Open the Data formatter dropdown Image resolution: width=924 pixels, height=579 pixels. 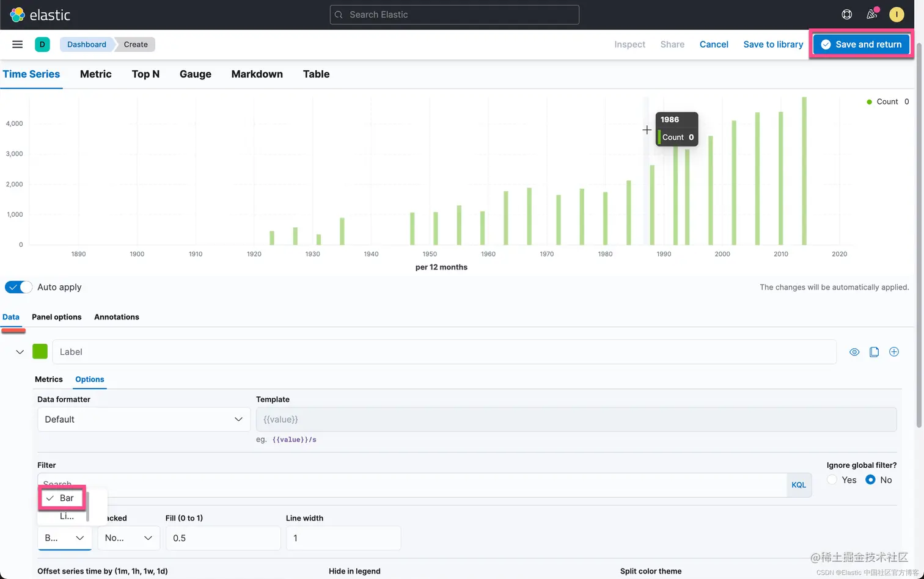(x=144, y=420)
